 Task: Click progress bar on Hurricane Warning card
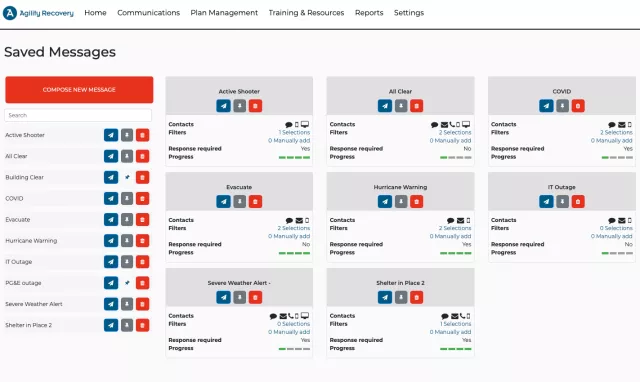[456, 253]
